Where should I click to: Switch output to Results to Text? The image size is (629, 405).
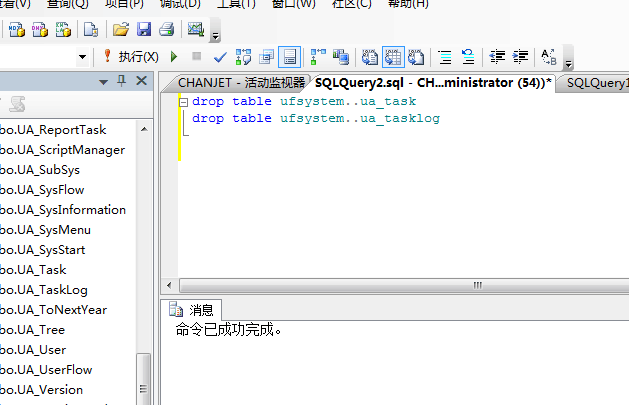click(x=370, y=57)
